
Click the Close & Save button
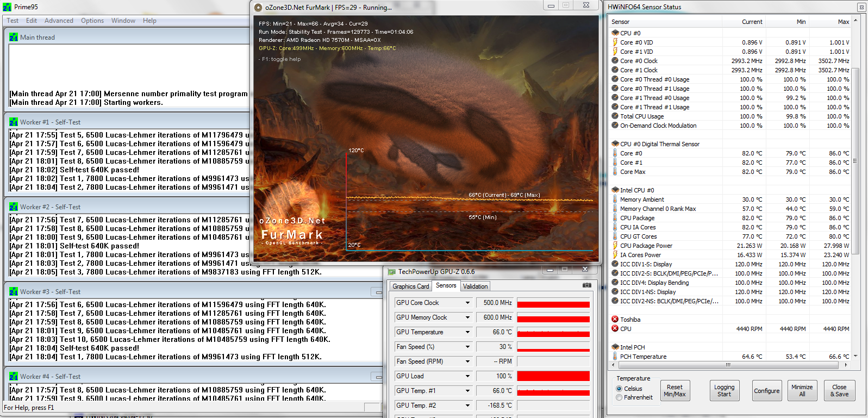[839, 391]
